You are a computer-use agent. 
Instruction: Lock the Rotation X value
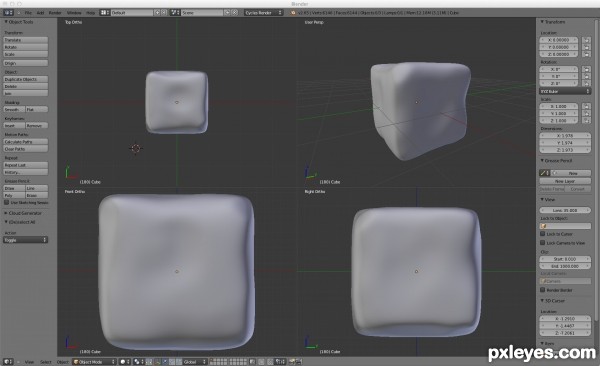[586, 69]
